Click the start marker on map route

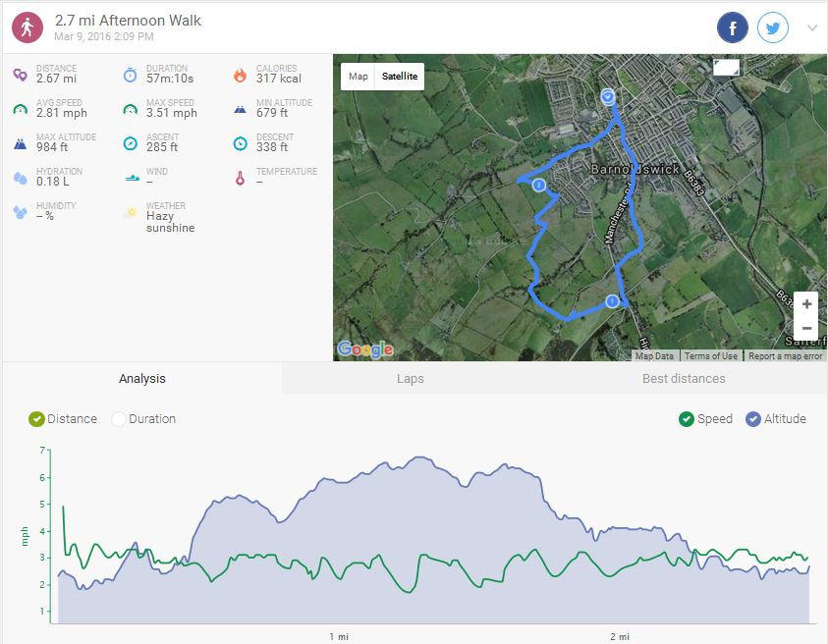[x=607, y=96]
